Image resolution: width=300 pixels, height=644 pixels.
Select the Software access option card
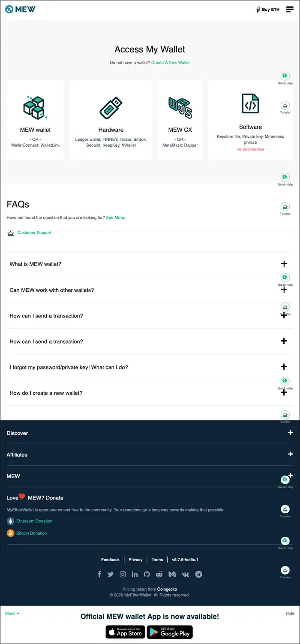[x=251, y=120]
